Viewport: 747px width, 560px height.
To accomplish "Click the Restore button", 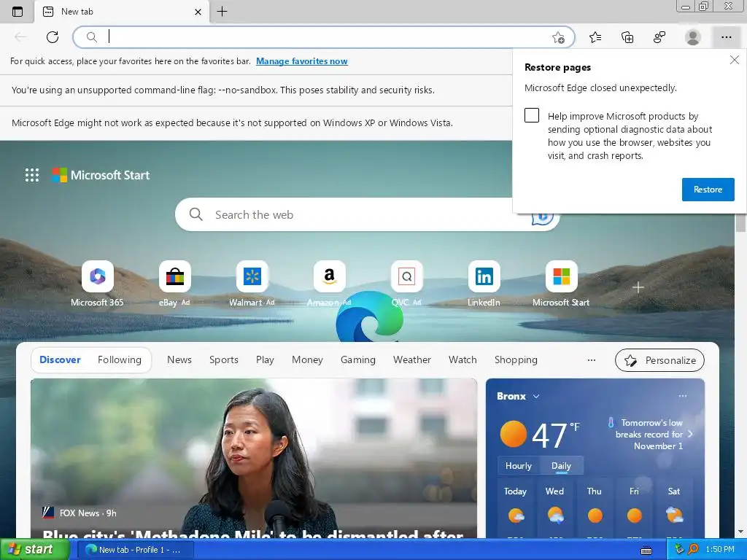I will pyautogui.click(x=708, y=190).
